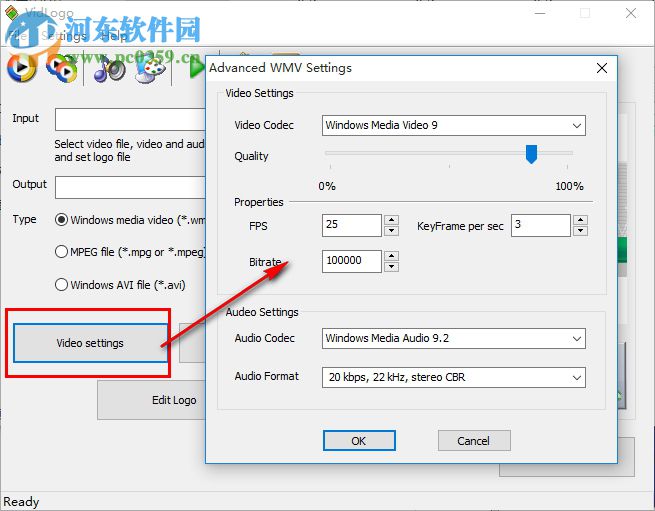Open the Settings menu in VidLogo
This screenshot has width=655, height=511.
click(x=63, y=36)
